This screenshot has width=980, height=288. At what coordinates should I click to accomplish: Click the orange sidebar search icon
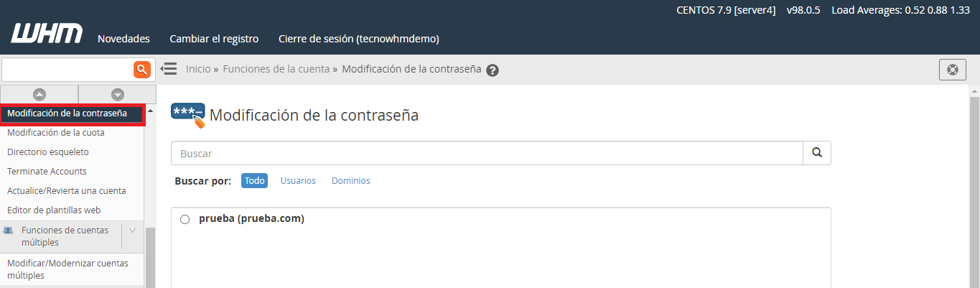142,69
